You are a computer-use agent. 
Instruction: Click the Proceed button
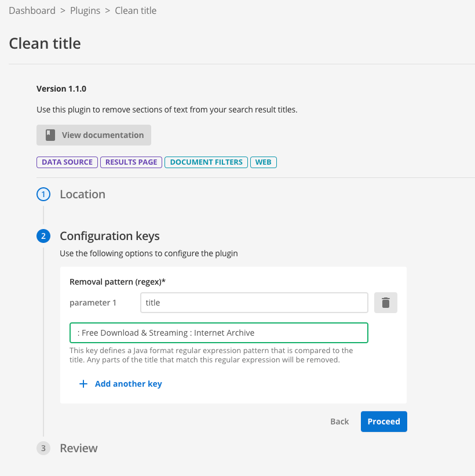coord(383,422)
